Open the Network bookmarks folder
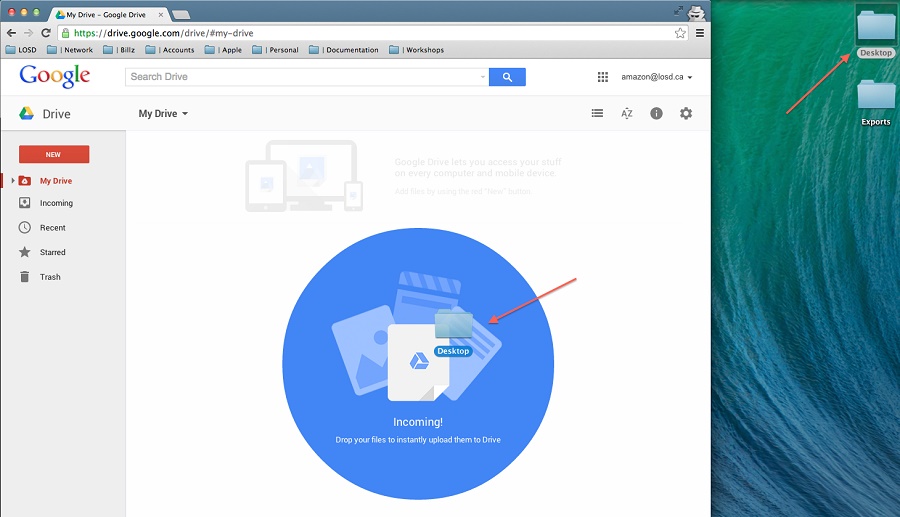Screen dimensions: 900x517 [69, 50]
